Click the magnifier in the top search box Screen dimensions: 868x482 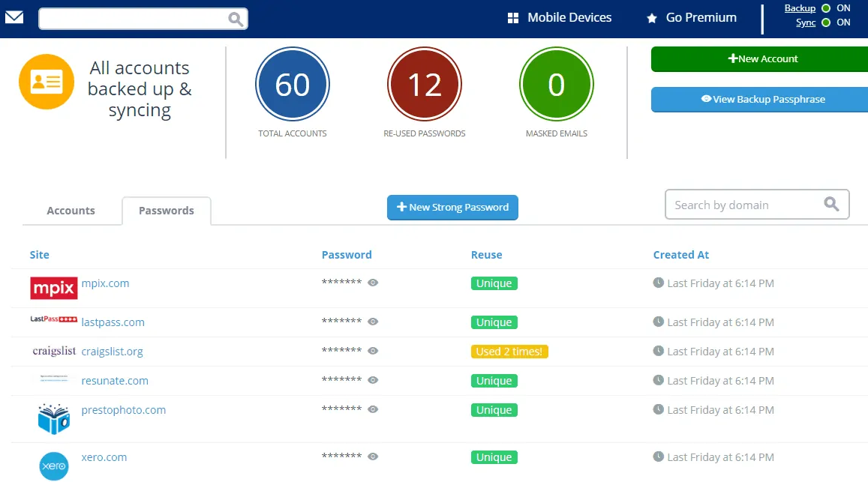(236, 19)
